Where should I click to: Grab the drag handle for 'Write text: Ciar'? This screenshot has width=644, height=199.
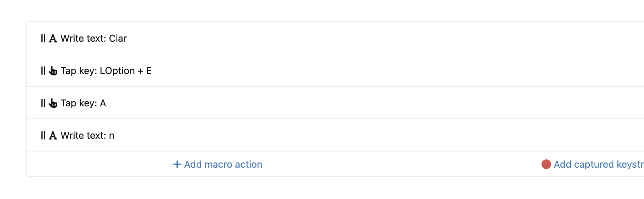click(x=43, y=38)
